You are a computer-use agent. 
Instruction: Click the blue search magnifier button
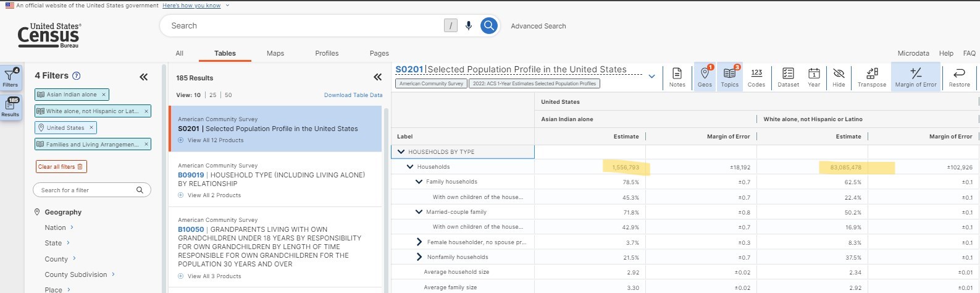(488, 26)
